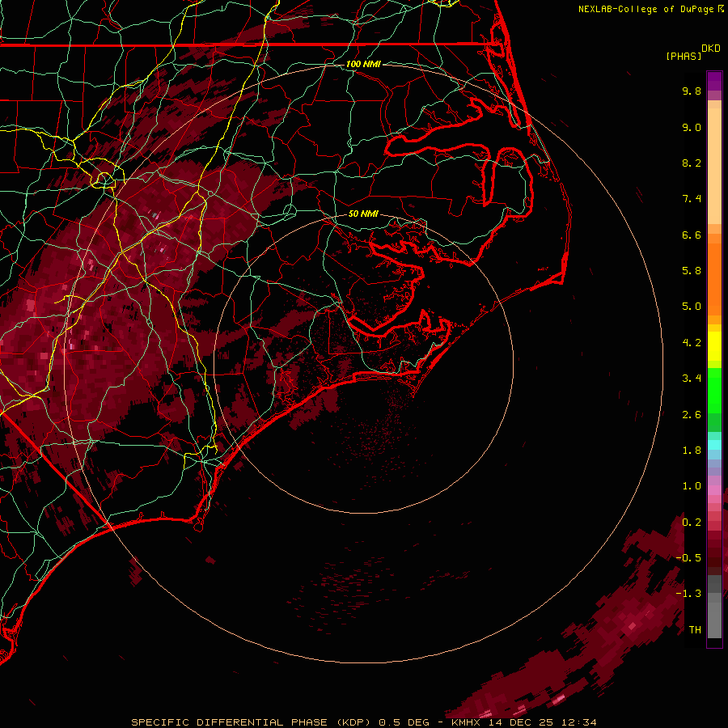
Task: Click the KMHX station identifier in the caption
Action: (465, 722)
